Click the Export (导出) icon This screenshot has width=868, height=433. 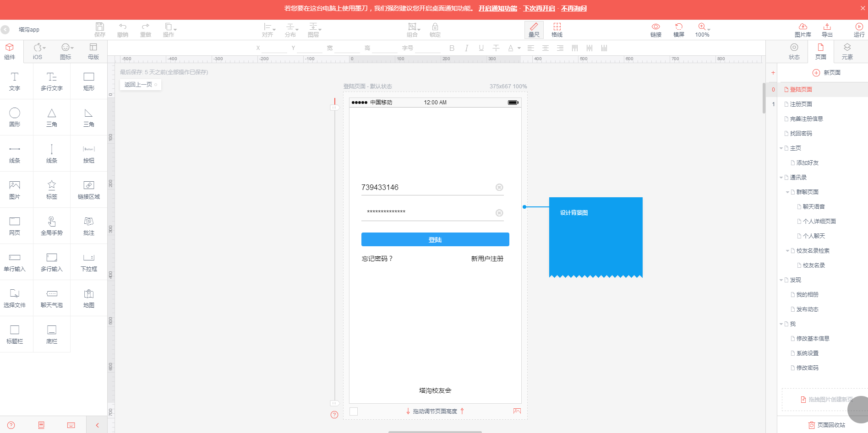click(x=827, y=30)
